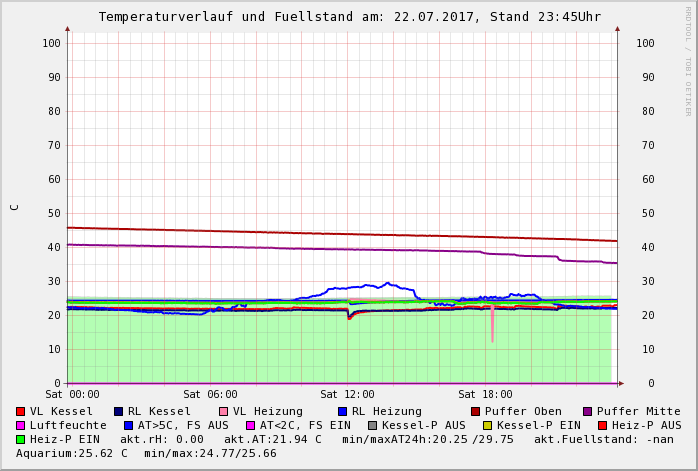Click the Sat 18:00 time axis label

coord(485,395)
